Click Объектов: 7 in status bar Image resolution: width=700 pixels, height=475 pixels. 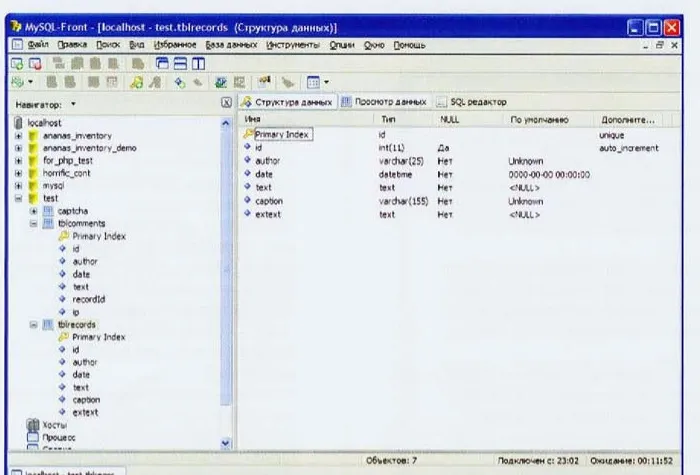392,460
